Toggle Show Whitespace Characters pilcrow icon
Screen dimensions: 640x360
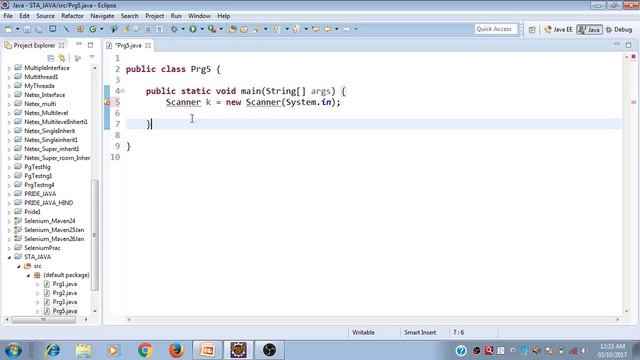[x=160, y=29]
